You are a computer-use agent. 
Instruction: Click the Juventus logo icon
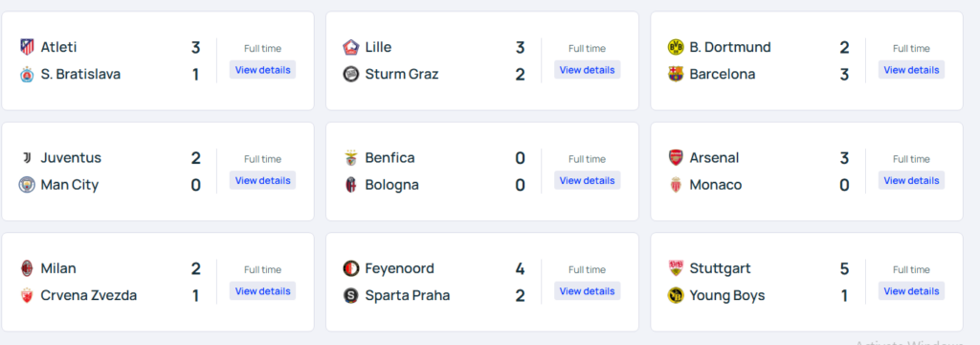click(x=27, y=158)
